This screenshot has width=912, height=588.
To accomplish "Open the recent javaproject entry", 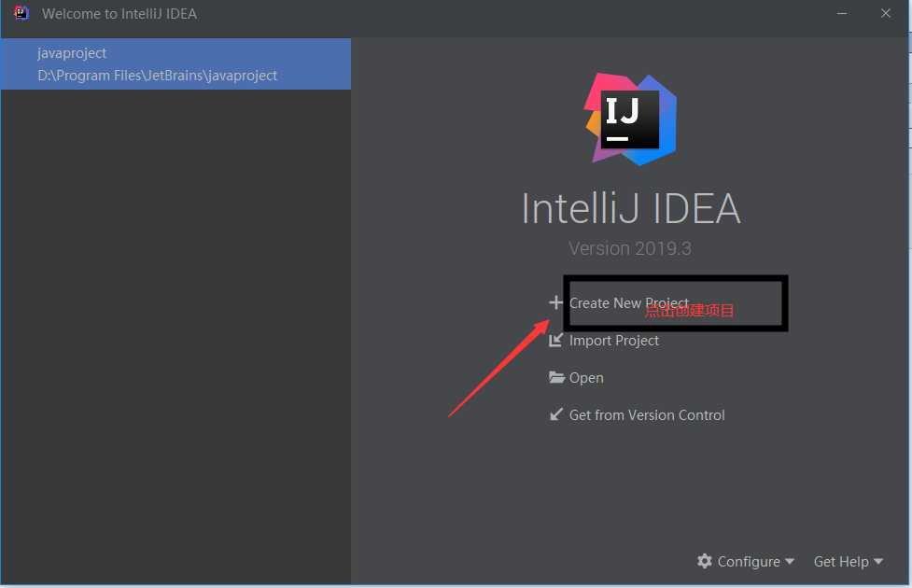I will pyautogui.click(x=175, y=64).
